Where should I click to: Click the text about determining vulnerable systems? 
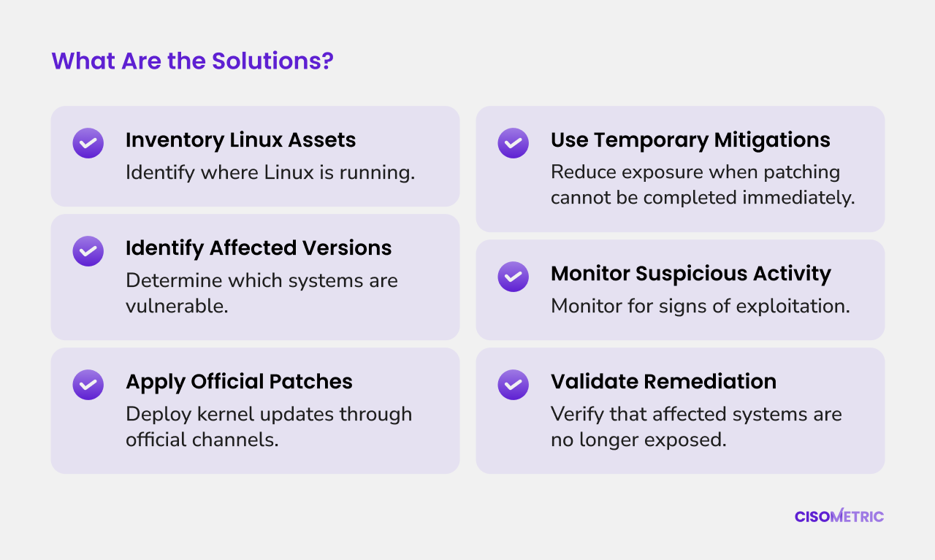click(x=262, y=293)
